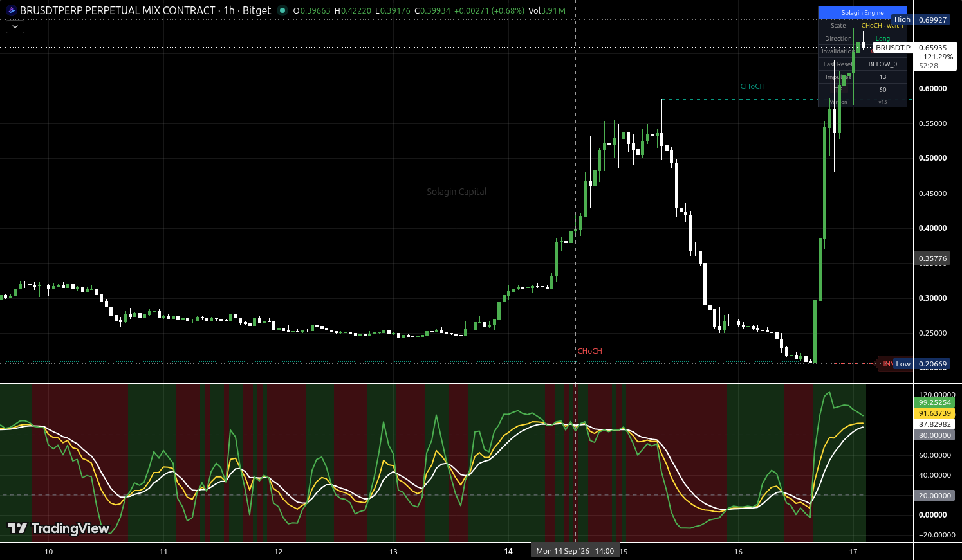Click the close value 0.39934

pos(436,11)
